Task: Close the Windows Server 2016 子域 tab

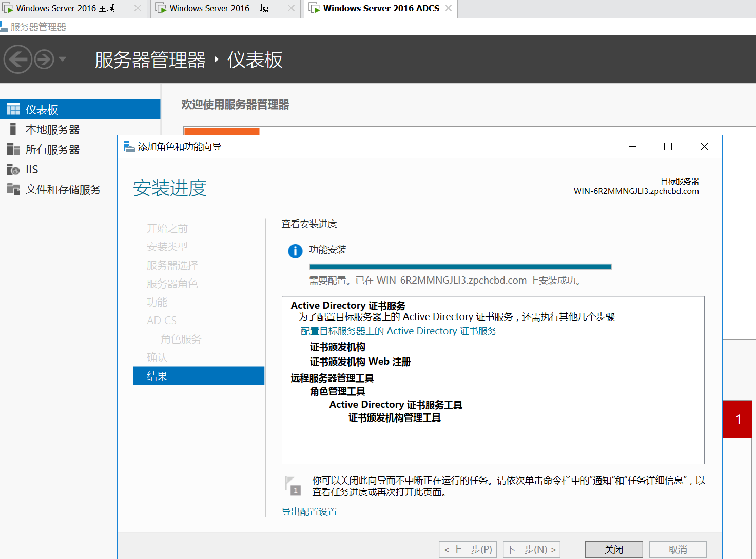Action: [291, 8]
